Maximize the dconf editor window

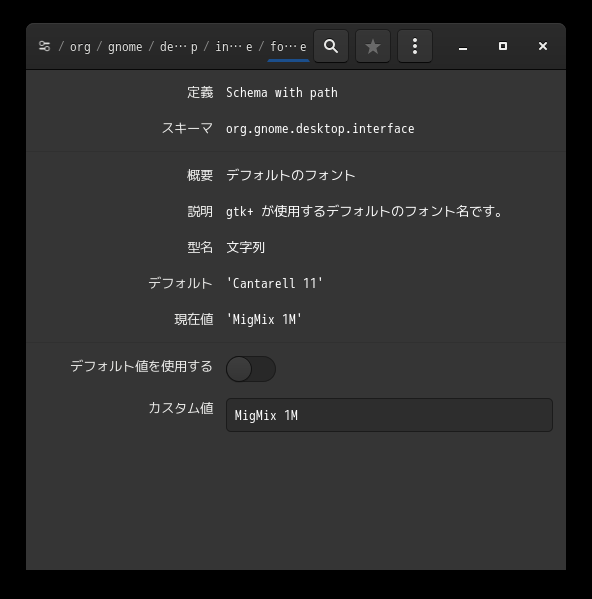tap(503, 46)
